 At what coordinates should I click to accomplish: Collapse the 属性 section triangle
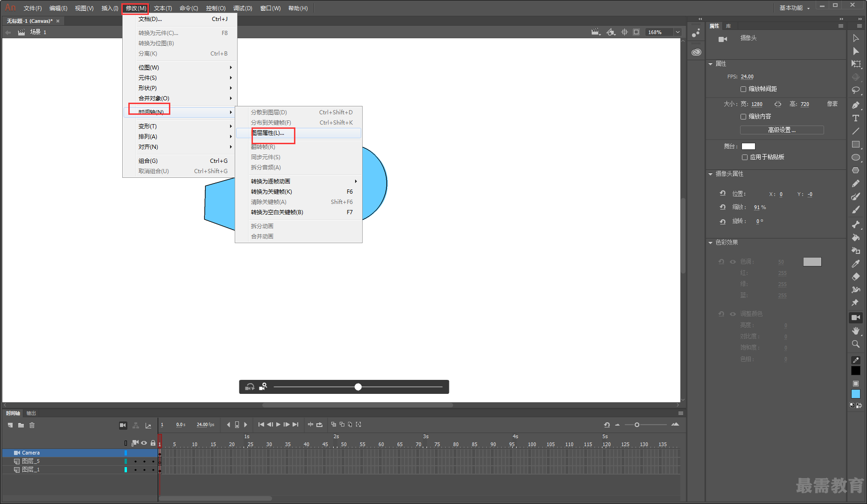tap(711, 64)
